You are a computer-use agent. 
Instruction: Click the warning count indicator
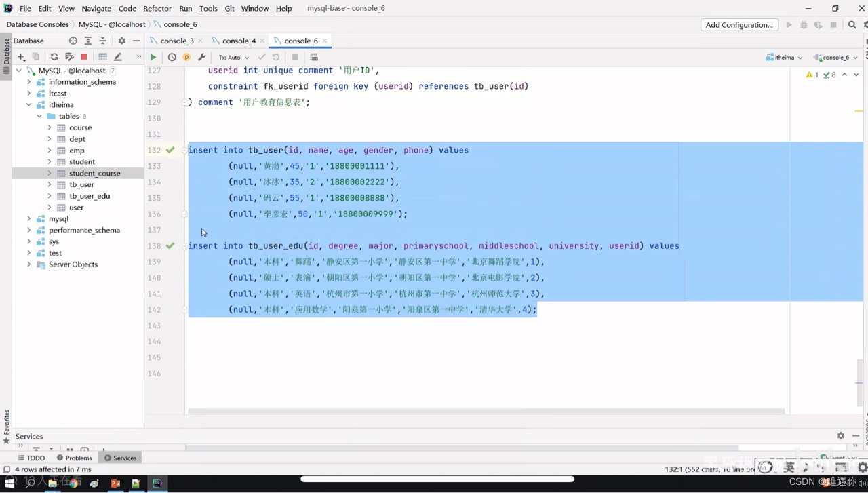coord(812,75)
